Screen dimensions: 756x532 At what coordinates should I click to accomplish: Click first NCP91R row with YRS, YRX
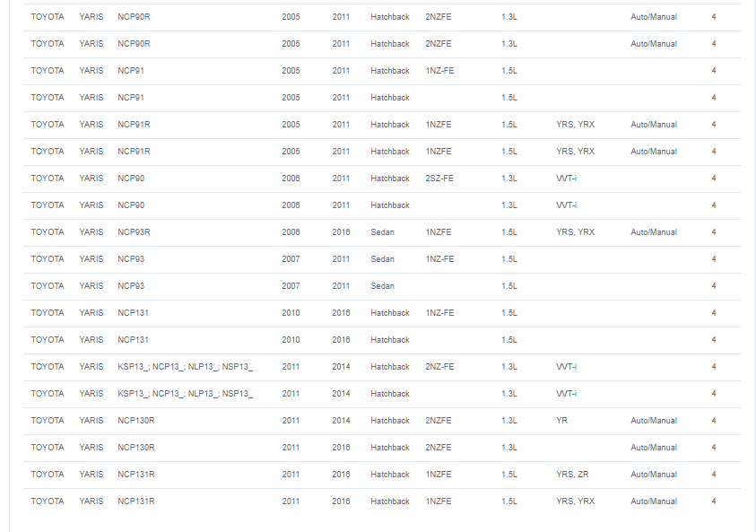click(x=381, y=125)
